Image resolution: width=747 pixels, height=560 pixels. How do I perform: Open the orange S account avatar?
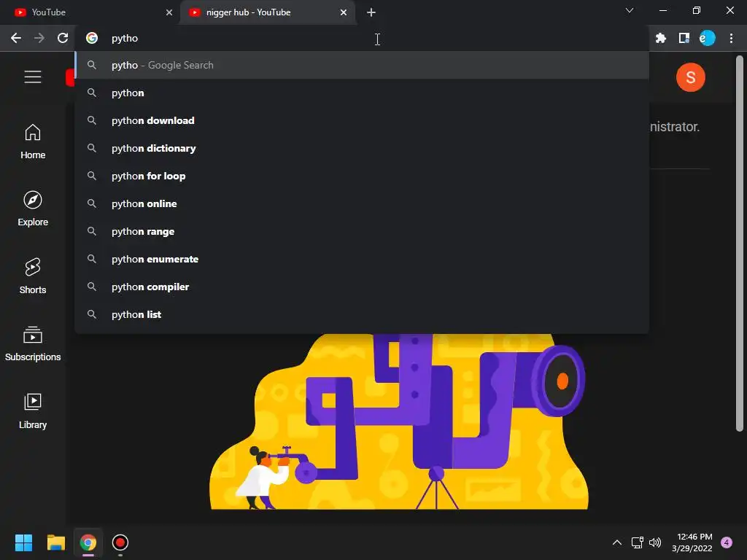tap(690, 77)
